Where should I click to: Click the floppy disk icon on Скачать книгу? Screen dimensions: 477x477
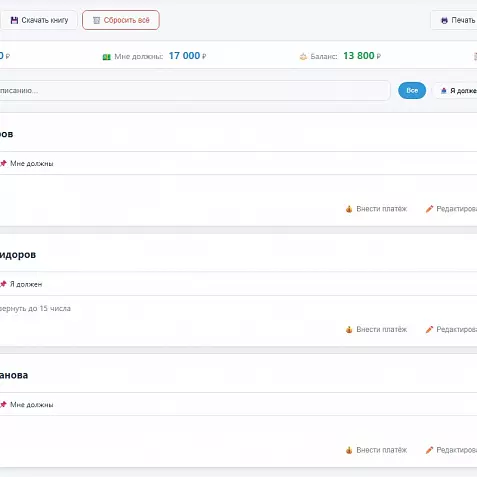pyautogui.click(x=14, y=20)
